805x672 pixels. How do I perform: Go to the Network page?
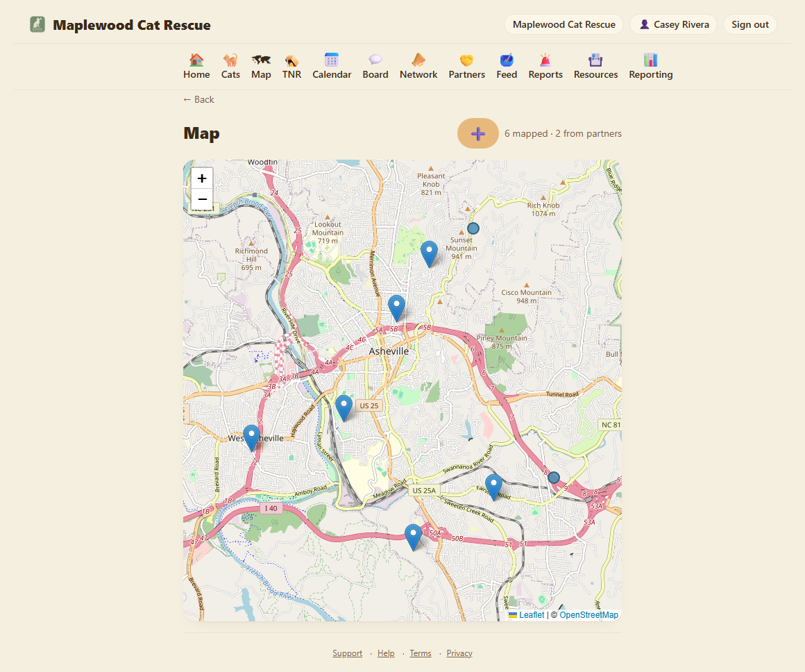pyautogui.click(x=418, y=66)
